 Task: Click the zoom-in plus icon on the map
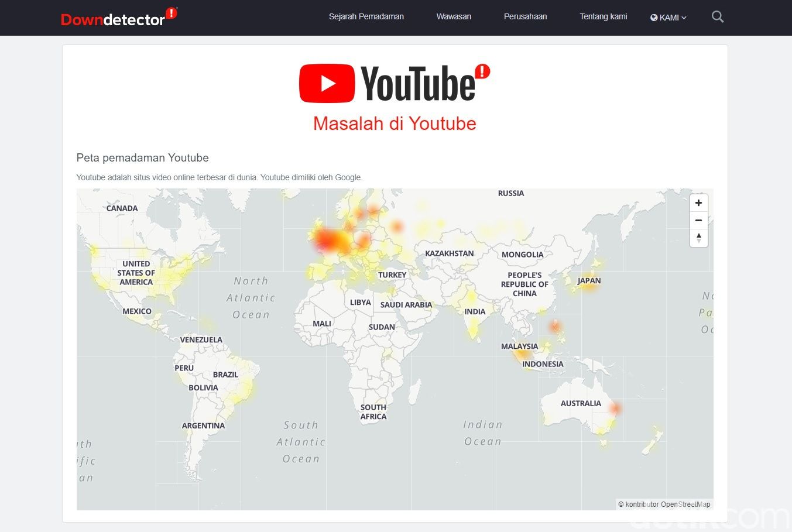(698, 202)
